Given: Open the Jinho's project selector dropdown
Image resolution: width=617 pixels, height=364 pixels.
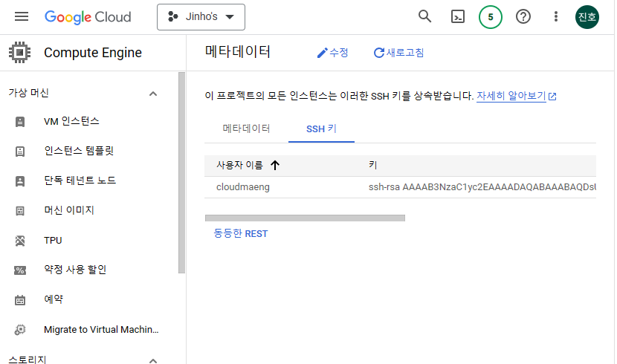Looking at the screenshot, I should pyautogui.click(x=201, y=17).
